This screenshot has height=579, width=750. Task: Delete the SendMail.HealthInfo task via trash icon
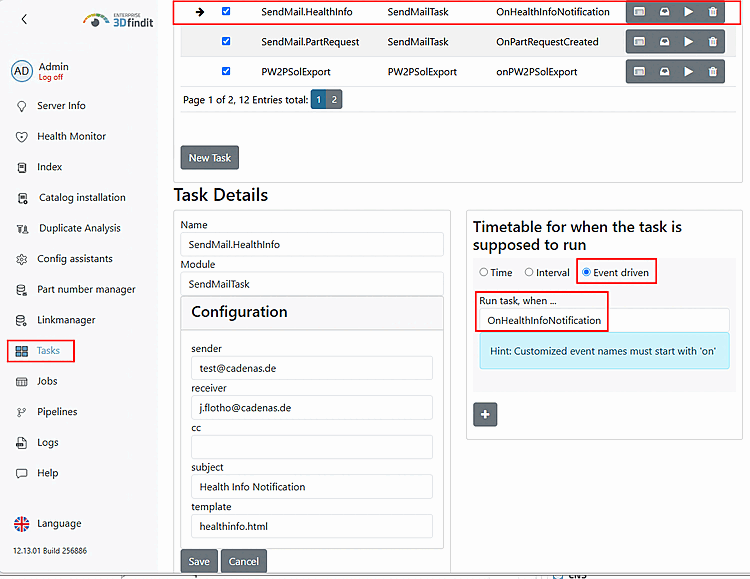tap(713, 12)
